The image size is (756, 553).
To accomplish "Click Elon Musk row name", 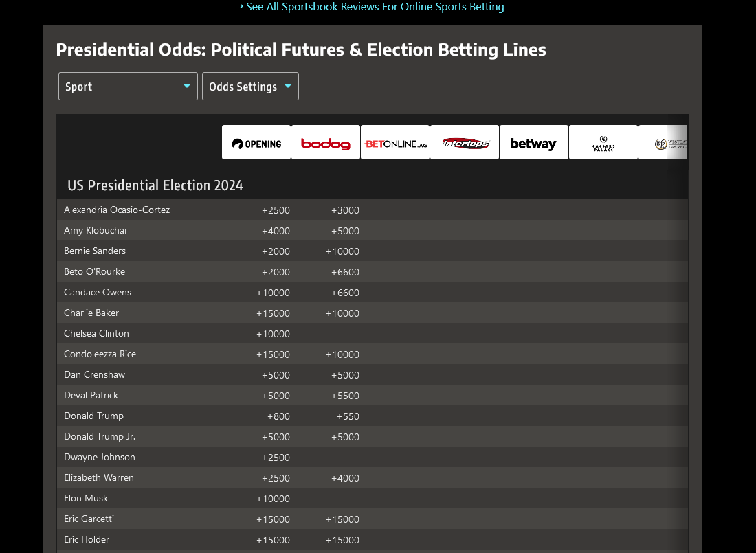I will 86,499.
